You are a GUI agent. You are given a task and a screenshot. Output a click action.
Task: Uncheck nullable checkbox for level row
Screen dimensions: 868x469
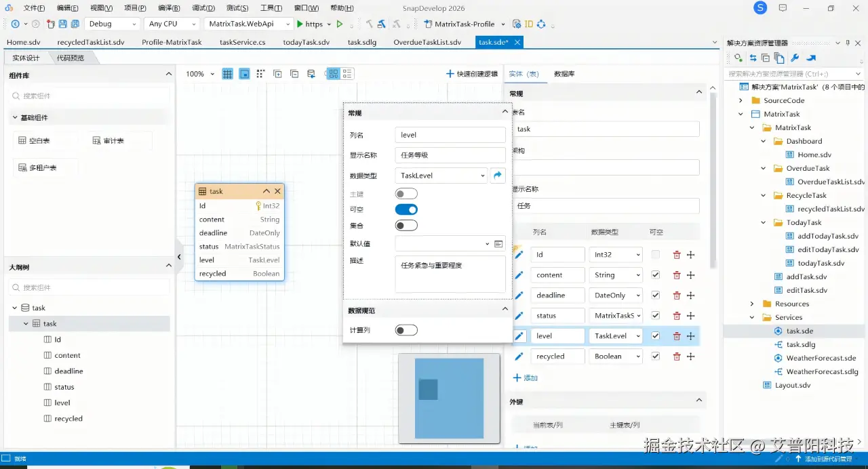click(655, 336)
